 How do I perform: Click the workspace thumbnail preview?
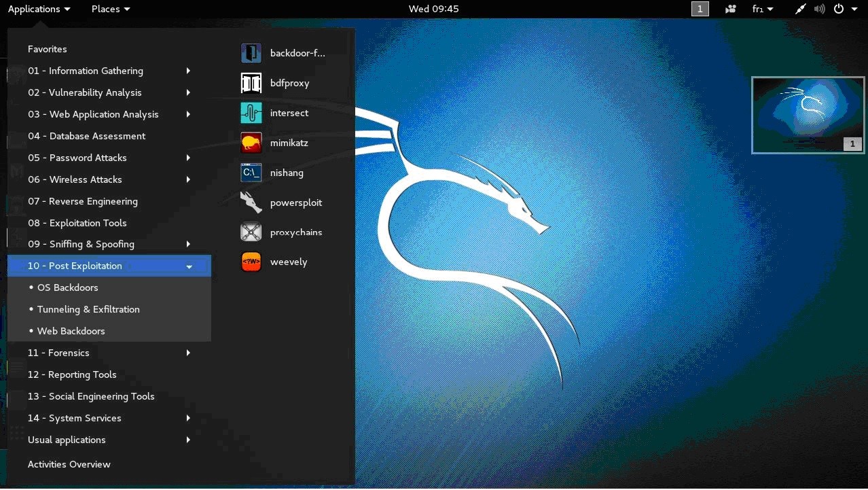[x=808, y=115]
